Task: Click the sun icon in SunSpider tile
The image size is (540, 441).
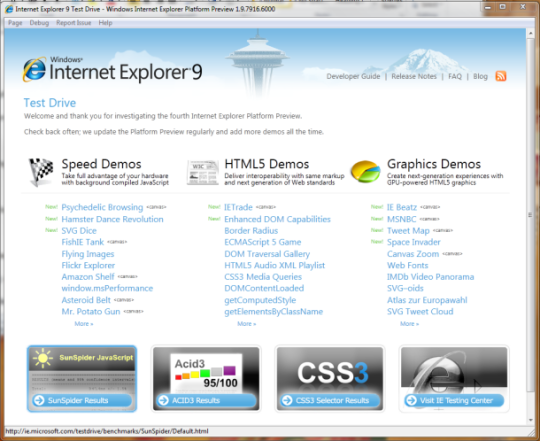Action: tap(43, 358)
